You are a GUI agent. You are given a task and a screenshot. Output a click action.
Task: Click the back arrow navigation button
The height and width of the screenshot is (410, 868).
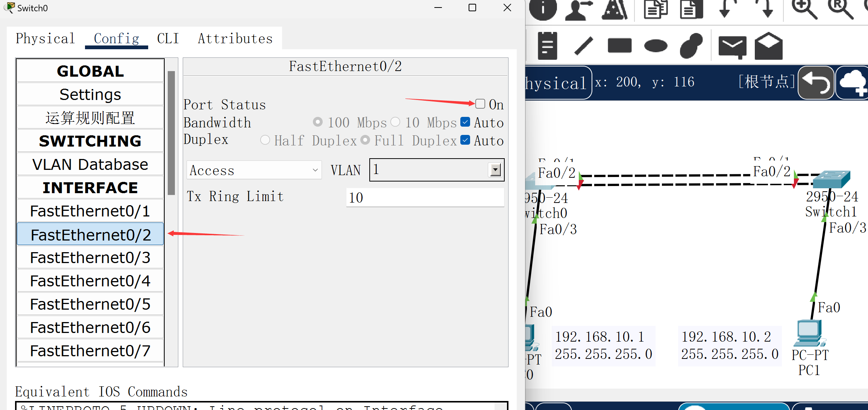click(816, 83)
